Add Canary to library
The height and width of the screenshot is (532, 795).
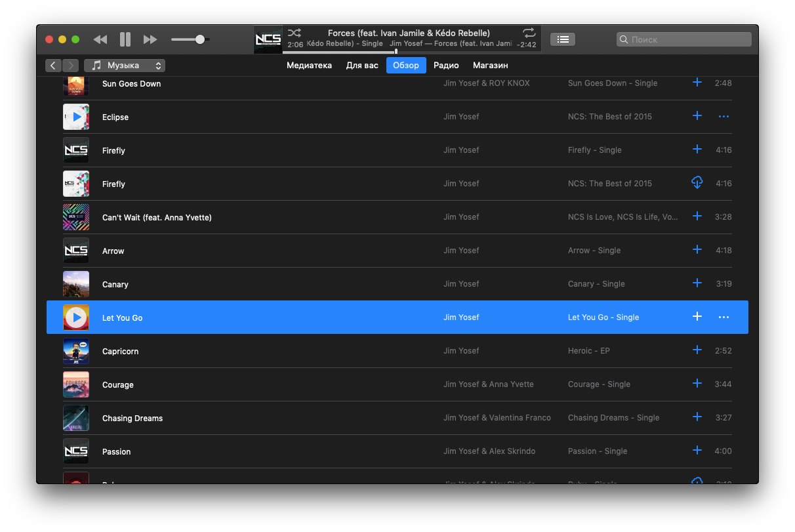click(x=697, y=283)
